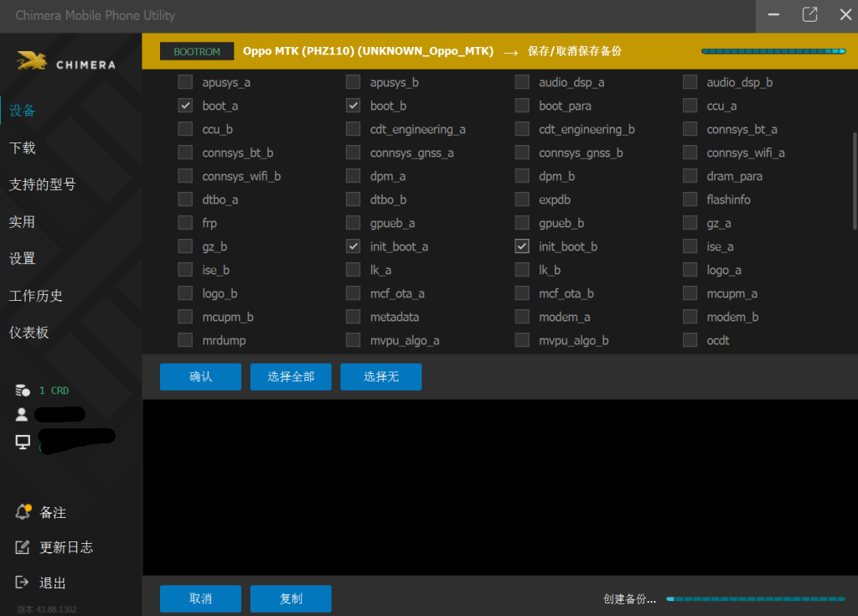Click the 版本 43.88.1302 version text
The image size is (858, 616).
click(47, 609)
